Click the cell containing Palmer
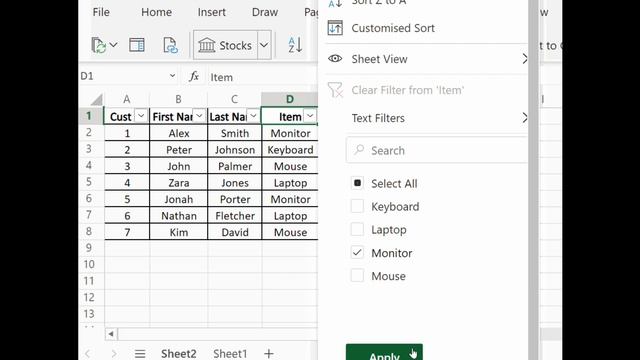Screen dimensions: 640x360 [x=234, y=166]
